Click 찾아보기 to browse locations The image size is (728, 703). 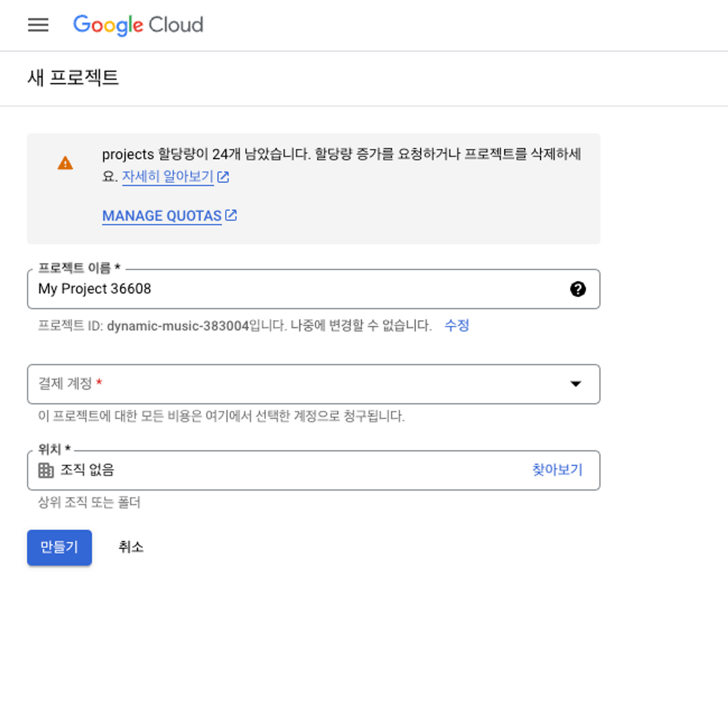coord(557,470)
